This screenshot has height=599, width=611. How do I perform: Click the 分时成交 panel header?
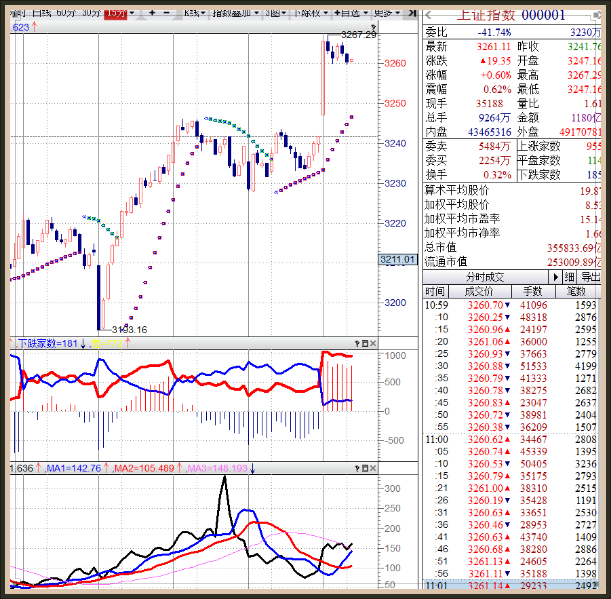point(485,277)
